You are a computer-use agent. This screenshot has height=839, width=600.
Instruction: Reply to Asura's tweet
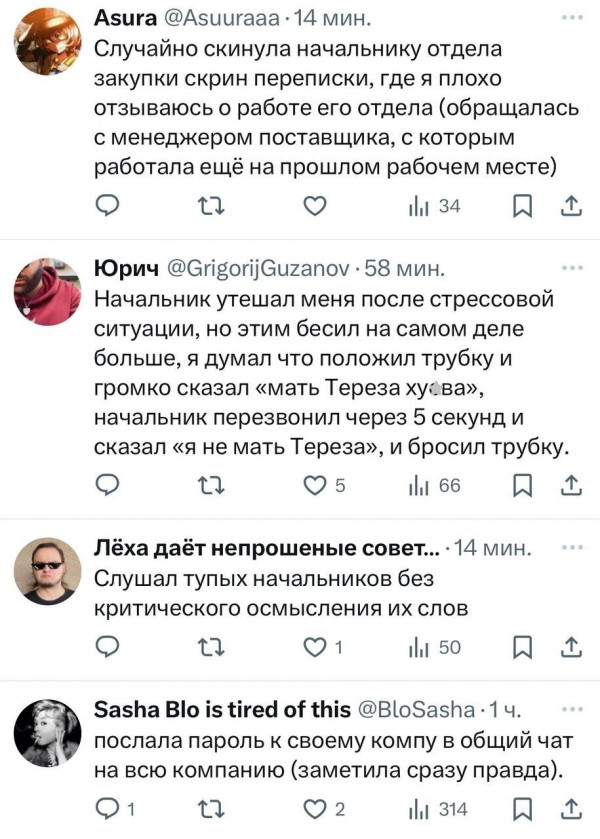107,206
